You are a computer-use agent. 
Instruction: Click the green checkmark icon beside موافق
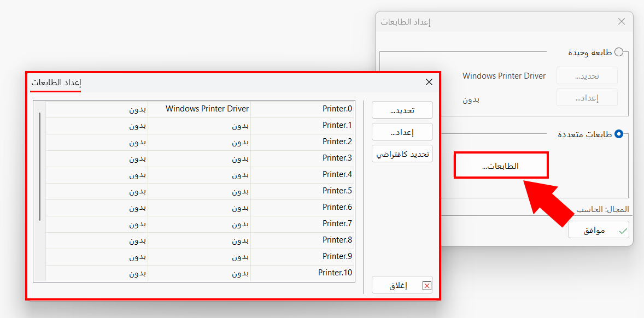pyautogui.click(x=622, y=231)
